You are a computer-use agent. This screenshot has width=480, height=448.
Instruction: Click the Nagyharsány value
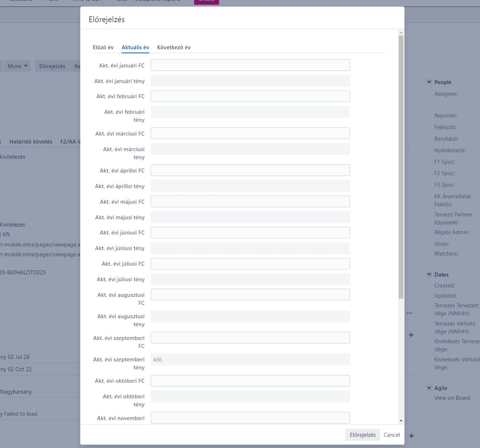tap(16, 392)
